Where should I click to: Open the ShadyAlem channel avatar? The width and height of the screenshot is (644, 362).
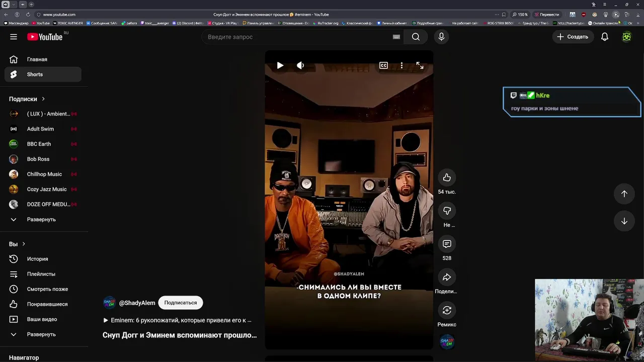(x=109, y=303)
